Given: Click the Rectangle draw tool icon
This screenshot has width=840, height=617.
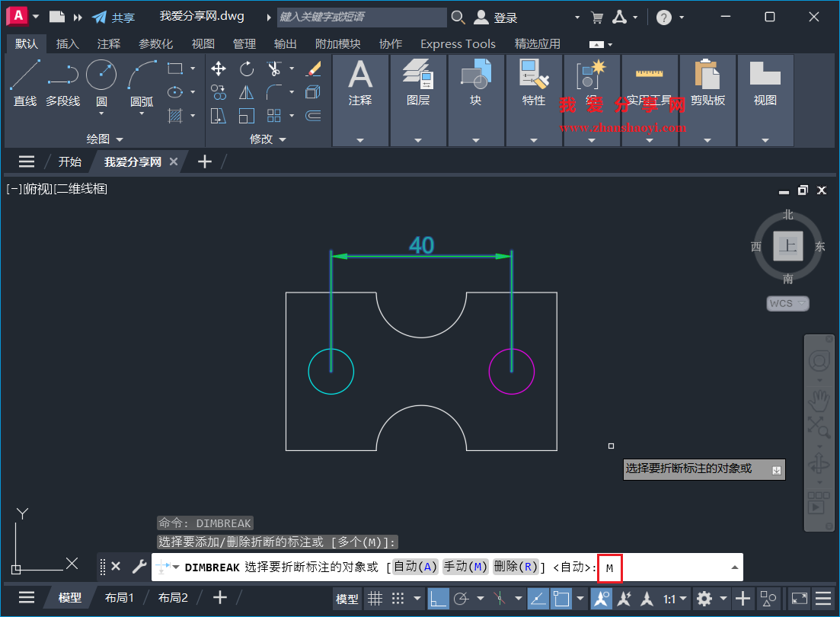Looking at the screenshot, I should pos(174,69).
